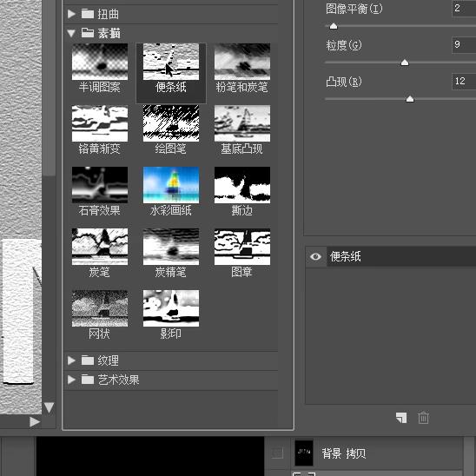Image resolution: width=476 pixels, height=476 pixels.
Task: Expand the 纹理 filter folder
Action: (71, 360)
